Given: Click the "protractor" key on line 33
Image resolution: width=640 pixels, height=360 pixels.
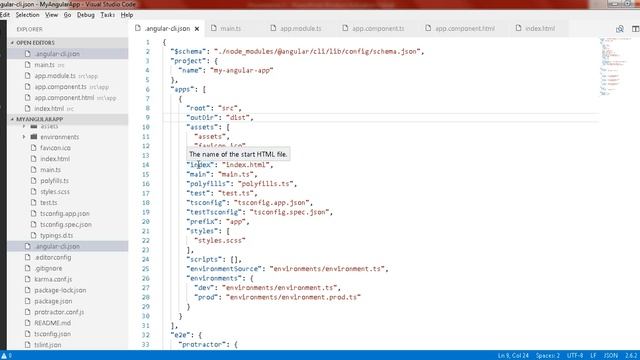Looking at the screenshot, I should [x=204, y=344].
